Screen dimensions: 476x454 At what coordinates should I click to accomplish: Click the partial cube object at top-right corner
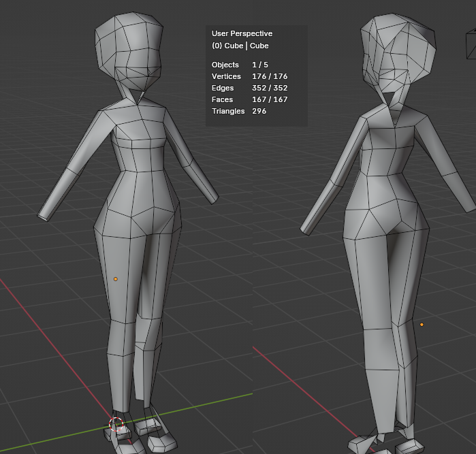point(470,44)
